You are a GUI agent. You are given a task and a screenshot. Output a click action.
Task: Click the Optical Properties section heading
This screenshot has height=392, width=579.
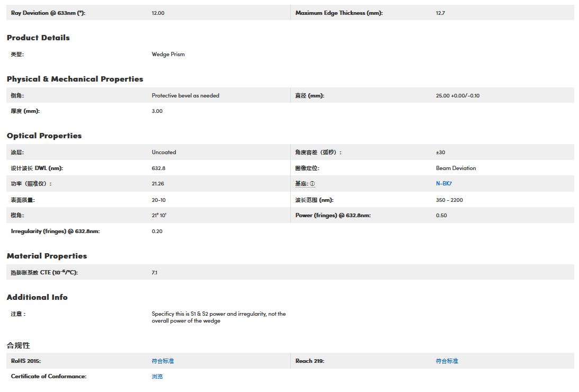click(44, 136)
